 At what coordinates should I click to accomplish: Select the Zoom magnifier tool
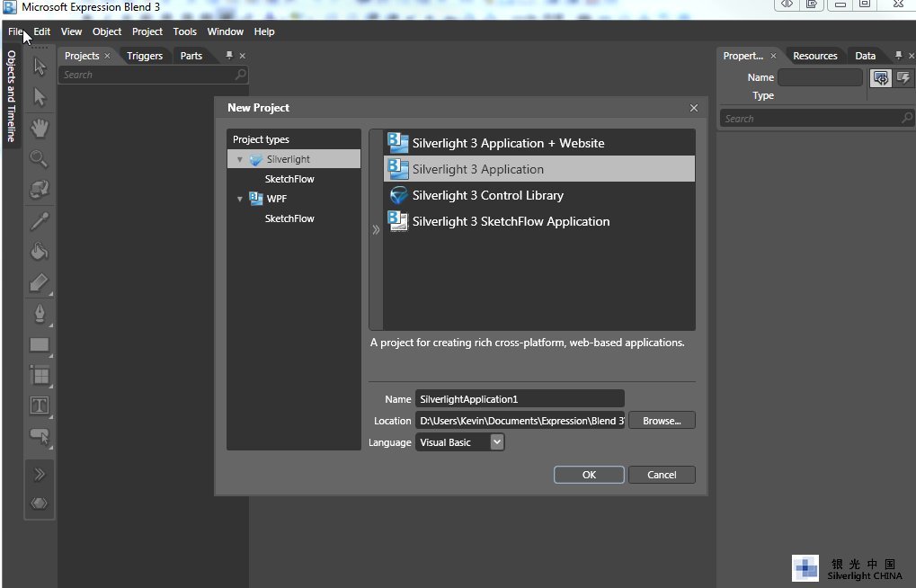[40, 159]
